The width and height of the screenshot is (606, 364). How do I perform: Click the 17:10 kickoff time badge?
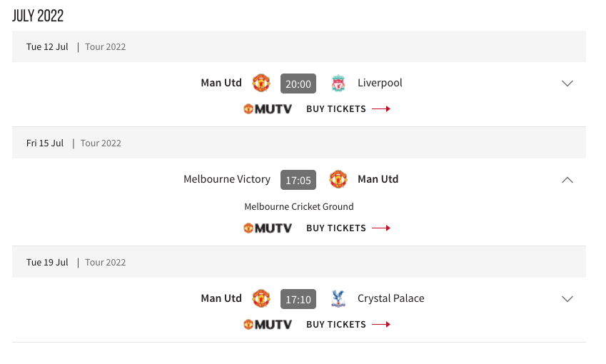[298, 299]
